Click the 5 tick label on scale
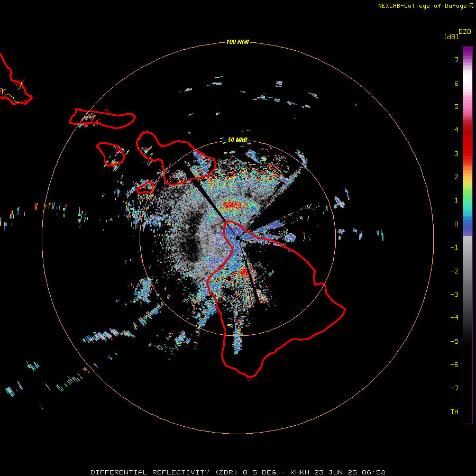 [456, 106]
